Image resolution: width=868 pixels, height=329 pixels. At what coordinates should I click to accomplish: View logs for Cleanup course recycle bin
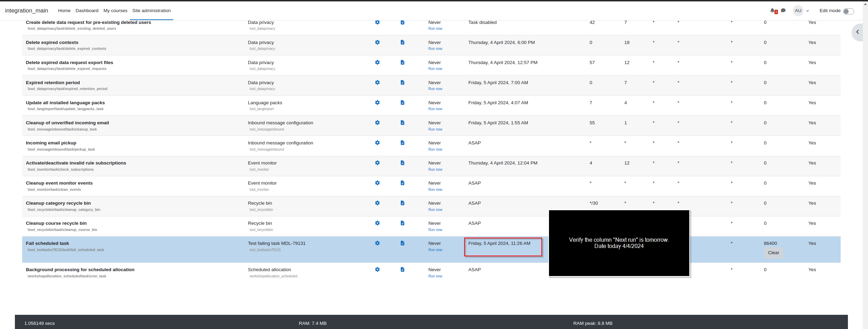tap(402, 223)
